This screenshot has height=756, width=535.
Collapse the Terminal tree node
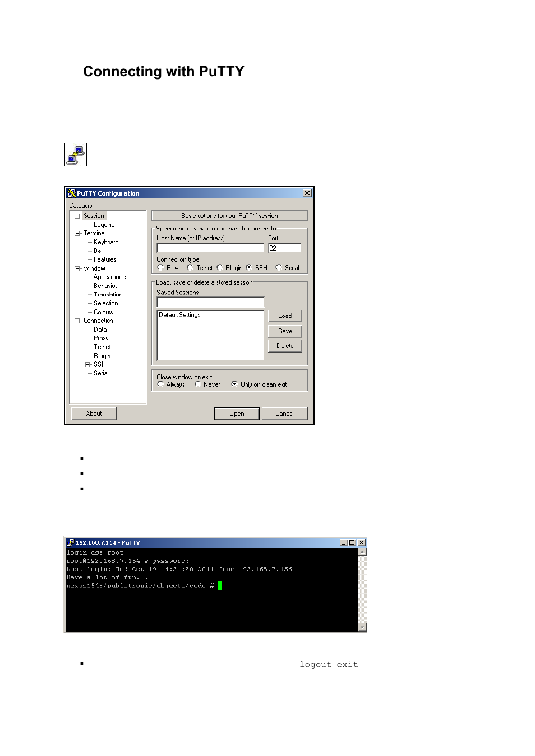click(x=77, y=233)
